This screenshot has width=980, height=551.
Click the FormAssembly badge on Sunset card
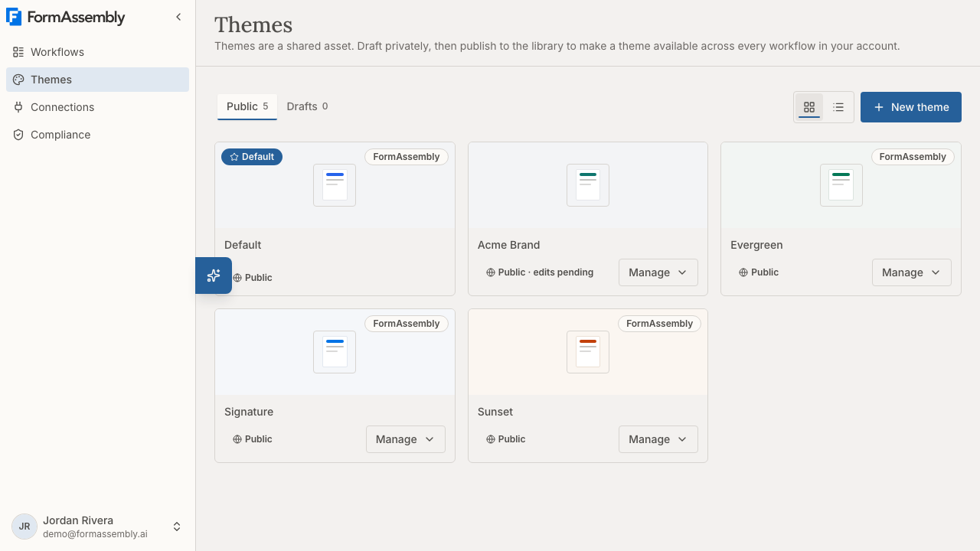(659, 324)
